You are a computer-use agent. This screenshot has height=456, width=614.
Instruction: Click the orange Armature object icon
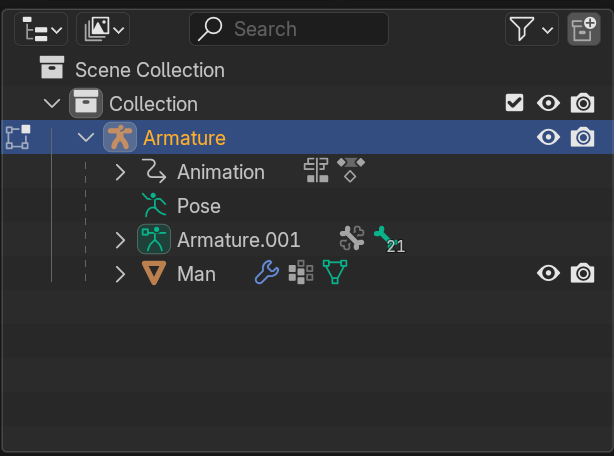click(x=120, y=137)
